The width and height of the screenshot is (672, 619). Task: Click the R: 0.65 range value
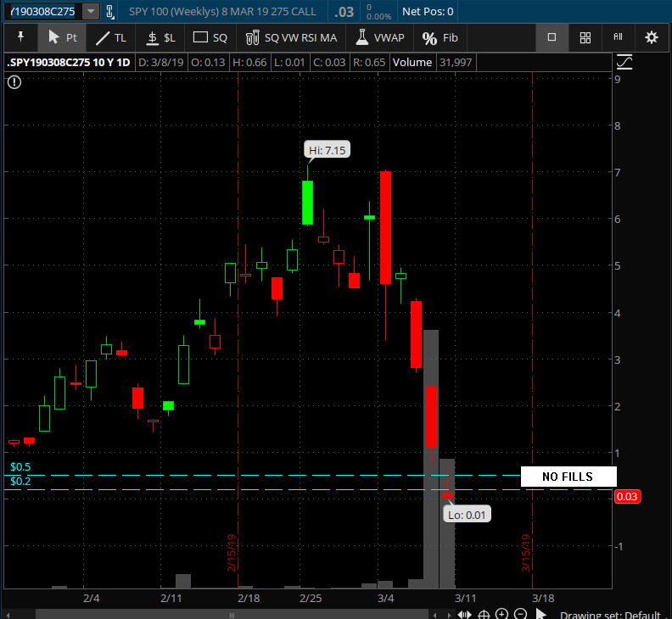pos(369,62)
